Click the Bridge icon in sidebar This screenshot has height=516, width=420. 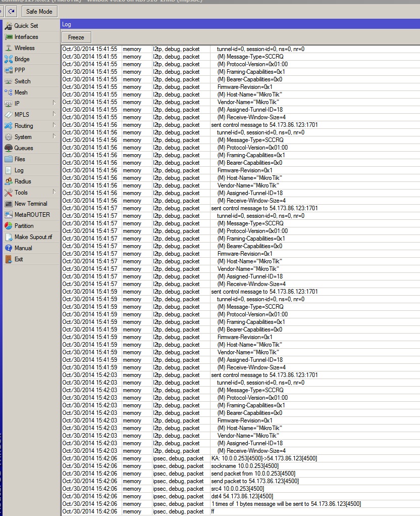pos(9,59)
